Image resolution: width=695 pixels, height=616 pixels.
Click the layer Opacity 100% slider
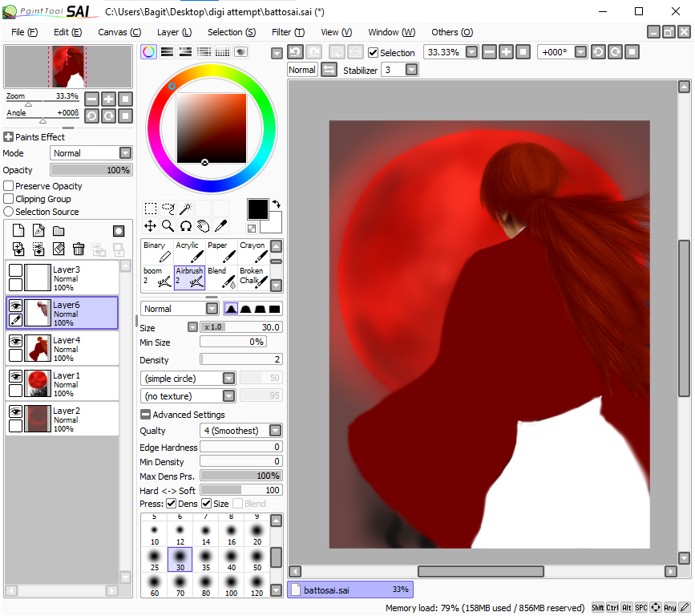click(x=91, y=170)
